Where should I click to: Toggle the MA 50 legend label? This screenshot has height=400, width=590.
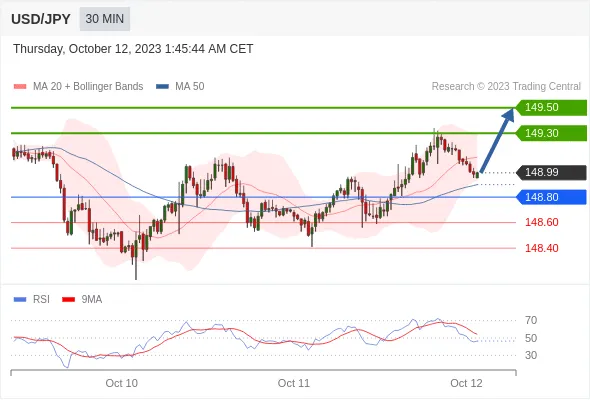tap(190, 87)
